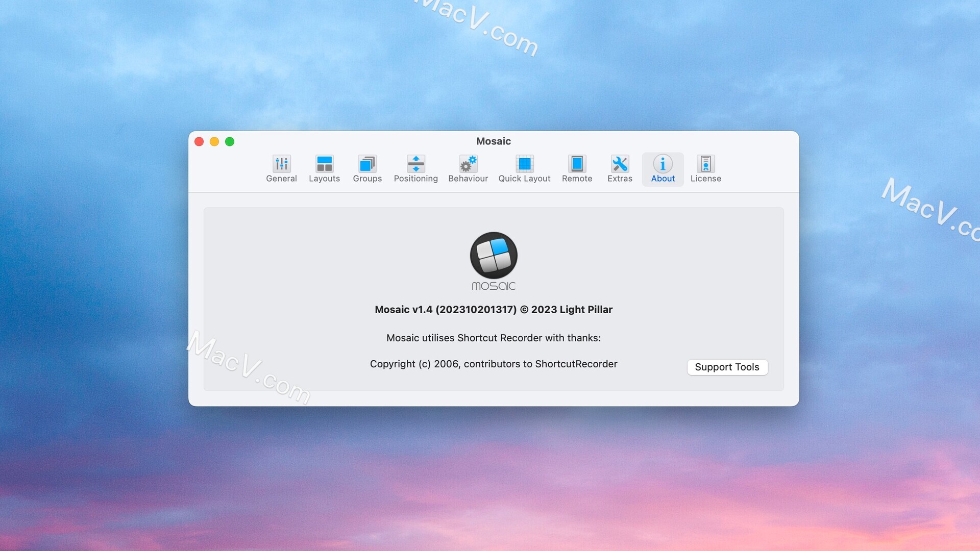Click the Support Tools button
Viewport: 980px width, 551px height.
[727, 367]
